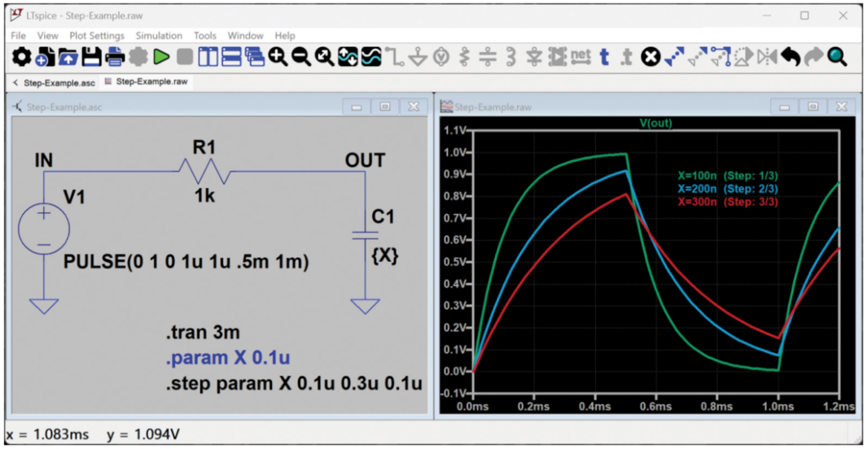Tile windows vertically from the toolbar
This screenshot has height=449, width=868.
pyautogui.click(x=208, y=56)
